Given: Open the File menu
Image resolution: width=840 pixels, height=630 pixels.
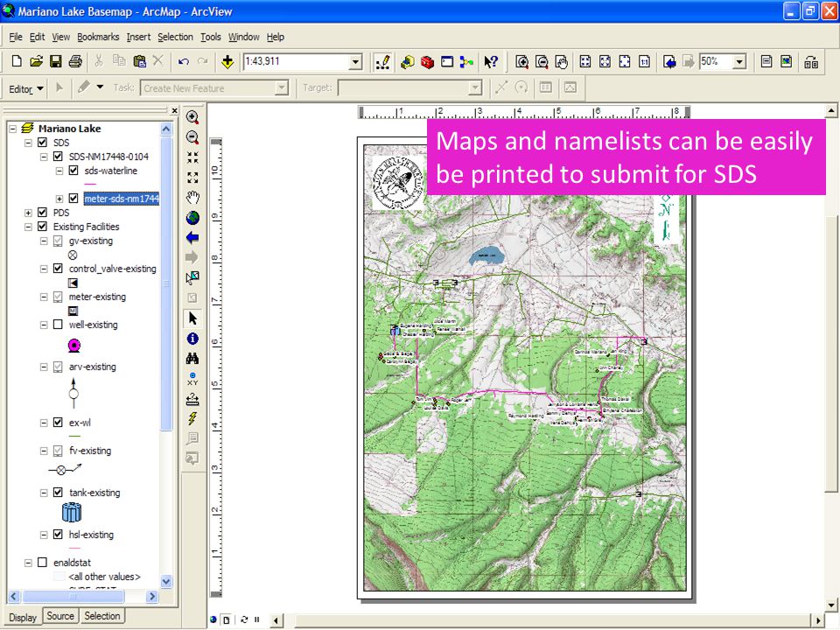Looking at the screenshot, I should [16, 37].
